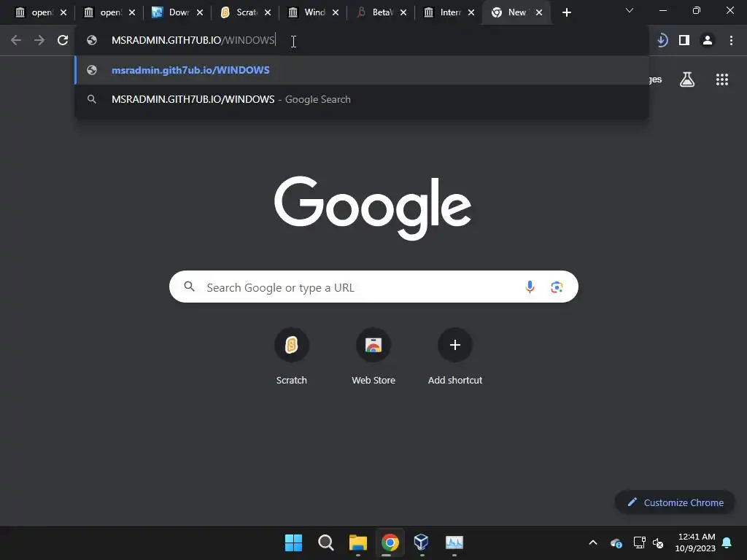Show hidden tray icons chevron
The width and height of the screenshot is (747, 560).
point(592,542)
